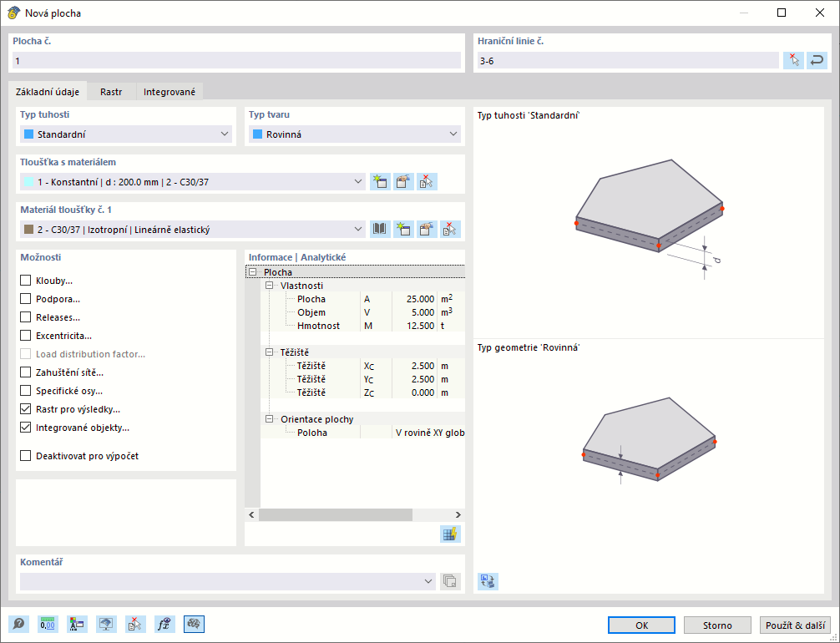Uncheck Integrované objekty... option

pos(25,428)
